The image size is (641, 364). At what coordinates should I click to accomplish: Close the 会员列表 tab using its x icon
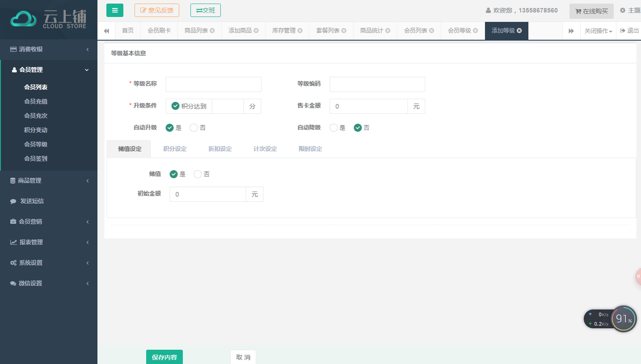[x=431, y=31]
